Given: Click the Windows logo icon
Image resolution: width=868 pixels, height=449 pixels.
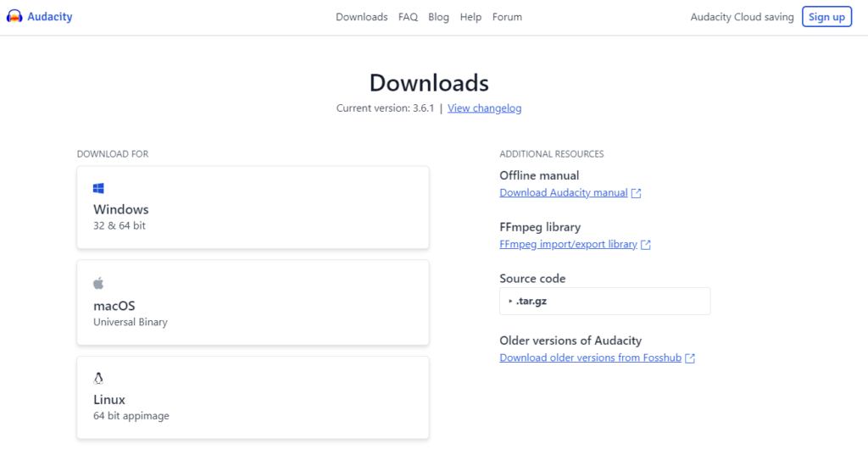Looking at the screenshot, I should coord(99,188).
